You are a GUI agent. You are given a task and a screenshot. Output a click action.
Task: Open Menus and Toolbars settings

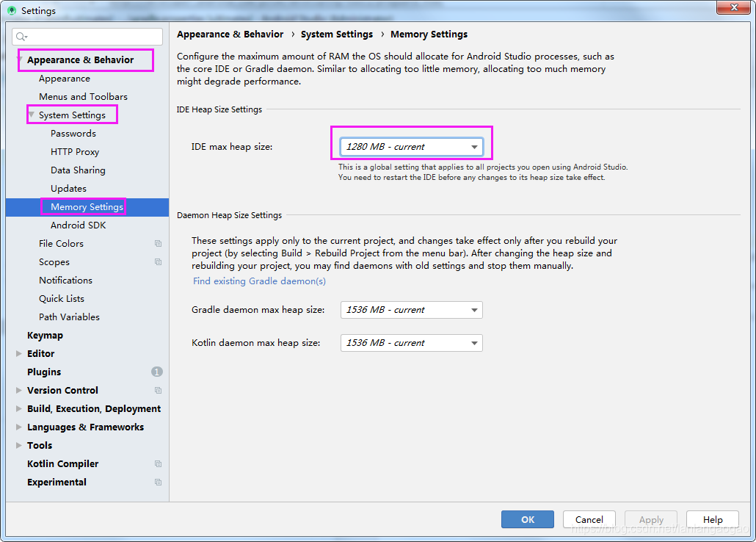click(84, 96)
